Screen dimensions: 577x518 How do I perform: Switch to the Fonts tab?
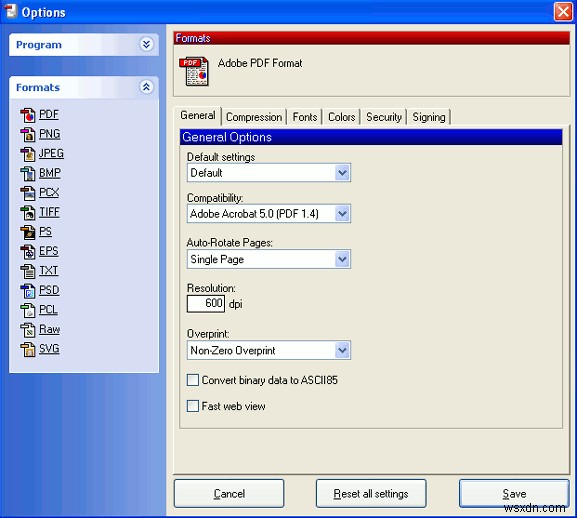305,117
